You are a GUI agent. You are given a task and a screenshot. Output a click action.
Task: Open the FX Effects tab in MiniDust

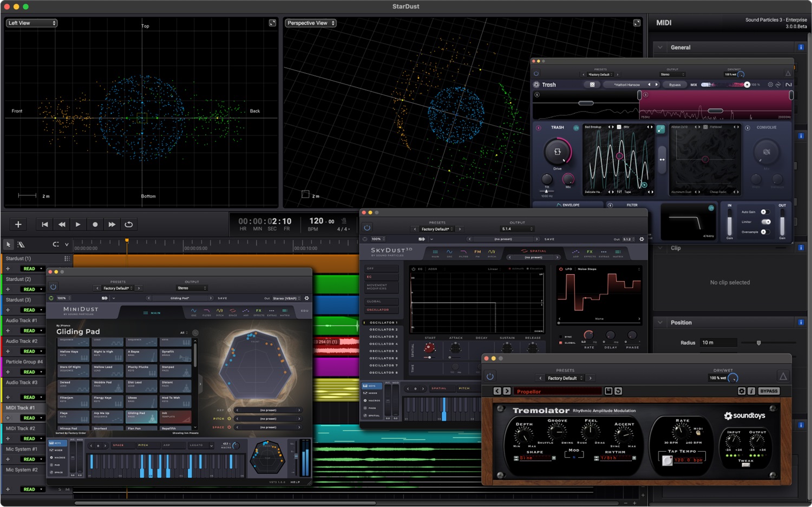tap(259, 312)
